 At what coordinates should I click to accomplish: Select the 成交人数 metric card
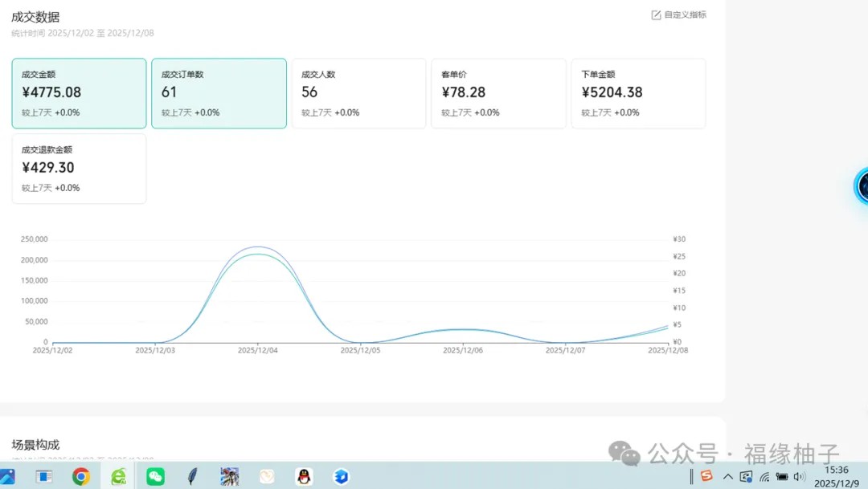pos(358,93)
